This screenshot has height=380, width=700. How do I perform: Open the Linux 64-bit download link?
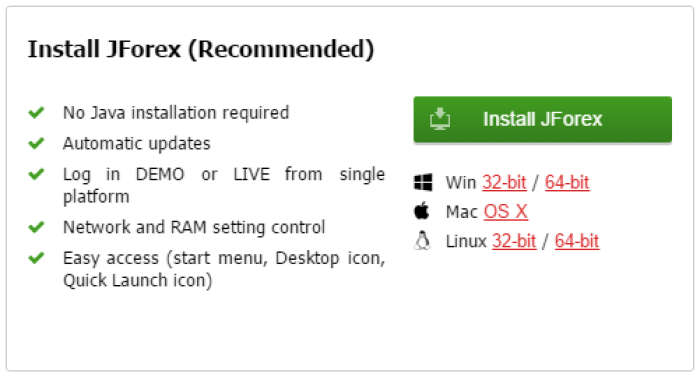[x=577, y=241]
